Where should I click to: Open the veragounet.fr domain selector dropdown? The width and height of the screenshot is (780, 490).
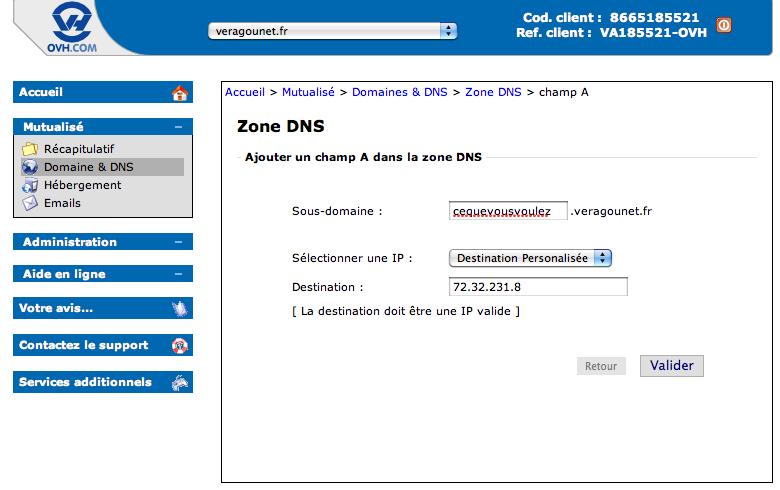tap(332, 31)
